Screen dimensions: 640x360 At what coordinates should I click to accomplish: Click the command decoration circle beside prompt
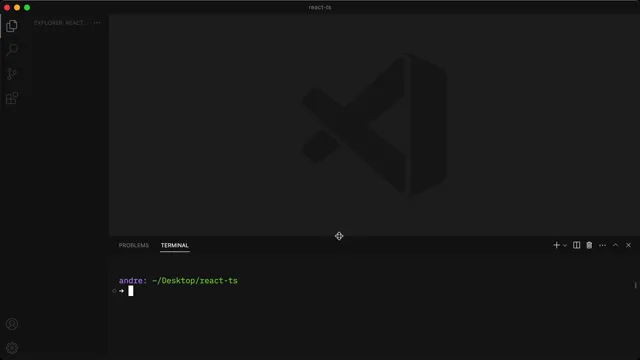[114, 291]
